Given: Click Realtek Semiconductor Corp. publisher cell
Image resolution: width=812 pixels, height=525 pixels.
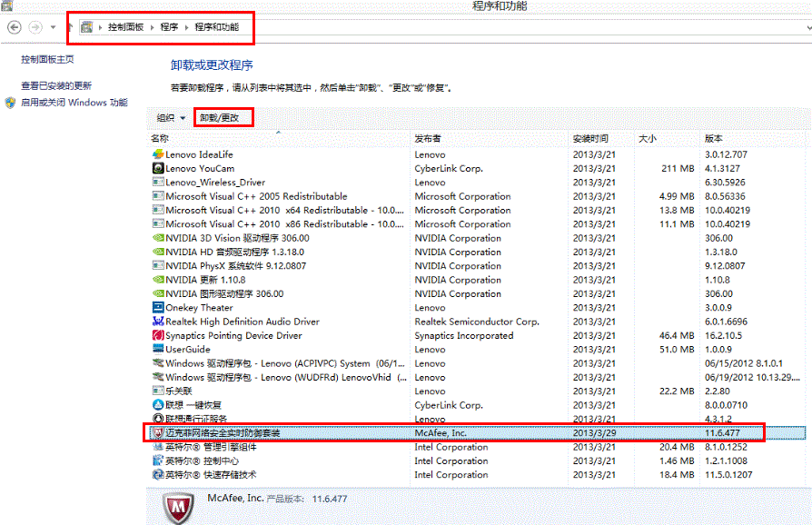Looking at the screenshot, I should click(x=477, y=322).
